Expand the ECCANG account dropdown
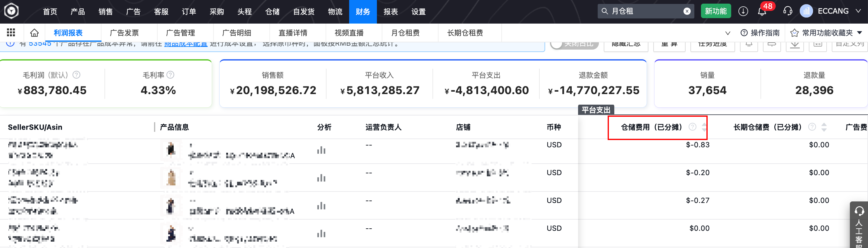868x248 pixels. 858,11
